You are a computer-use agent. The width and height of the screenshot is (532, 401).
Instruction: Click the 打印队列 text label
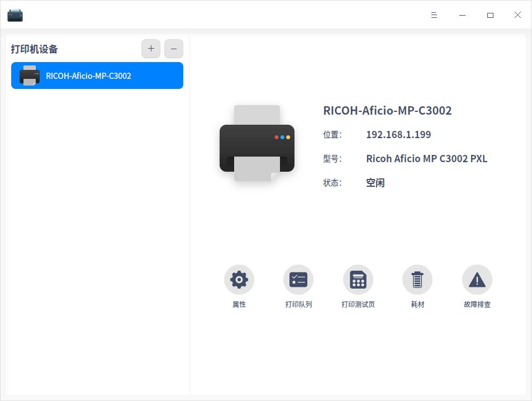coord(298,304)
